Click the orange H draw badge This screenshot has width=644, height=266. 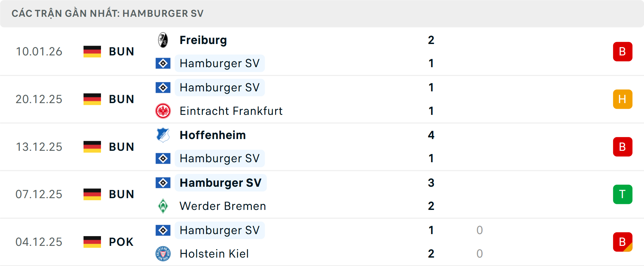tap(623, 99)
